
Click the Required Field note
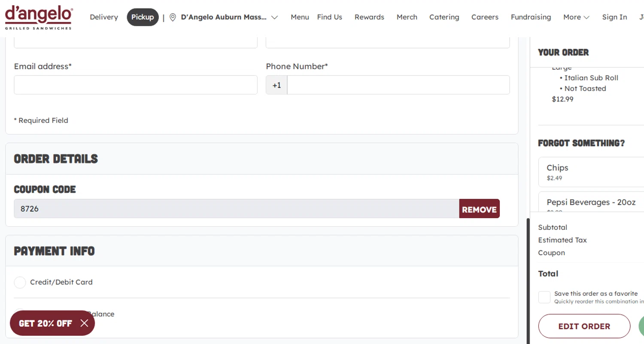[41, 120]
